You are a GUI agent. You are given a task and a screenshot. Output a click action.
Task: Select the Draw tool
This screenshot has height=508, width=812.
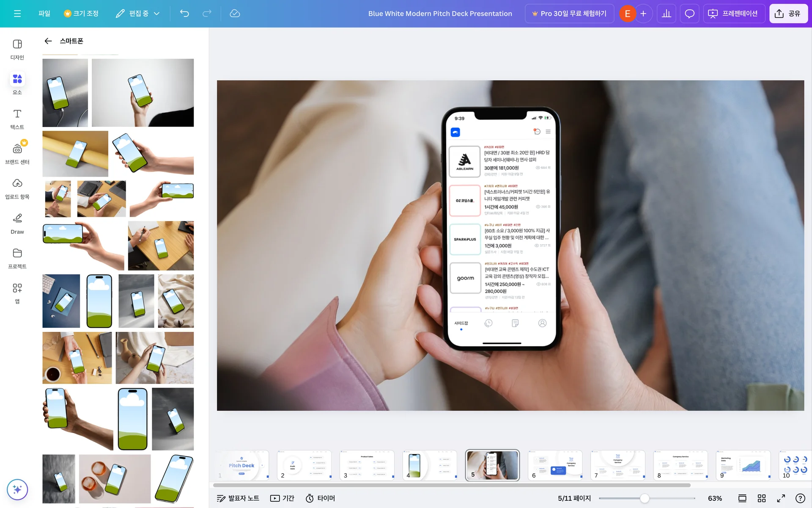17,222
